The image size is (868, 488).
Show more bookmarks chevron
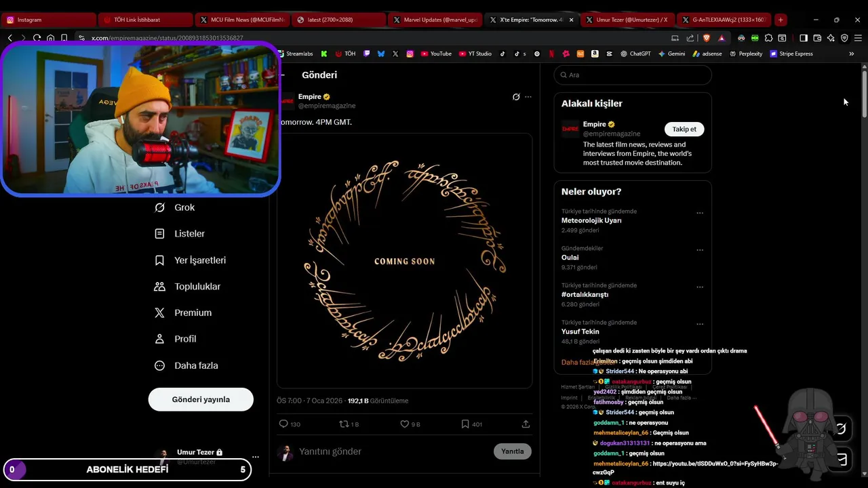click(x=852, y=54)
